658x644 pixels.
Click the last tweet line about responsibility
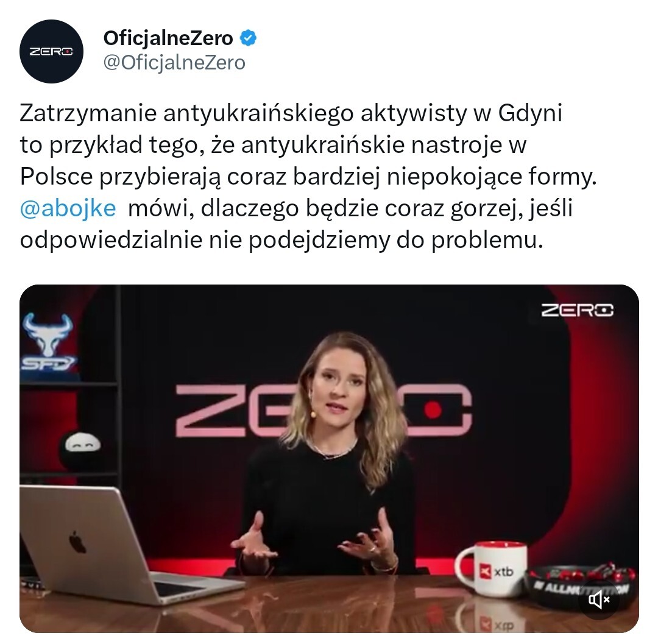[x=281, y=241]
